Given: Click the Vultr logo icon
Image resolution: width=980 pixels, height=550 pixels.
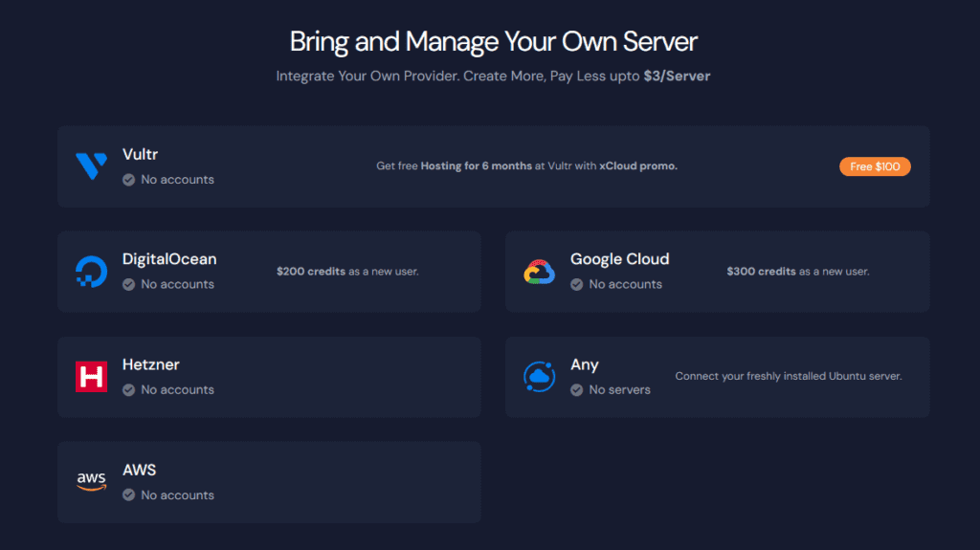Looking at the screenshot, I should tap(91, 166).
